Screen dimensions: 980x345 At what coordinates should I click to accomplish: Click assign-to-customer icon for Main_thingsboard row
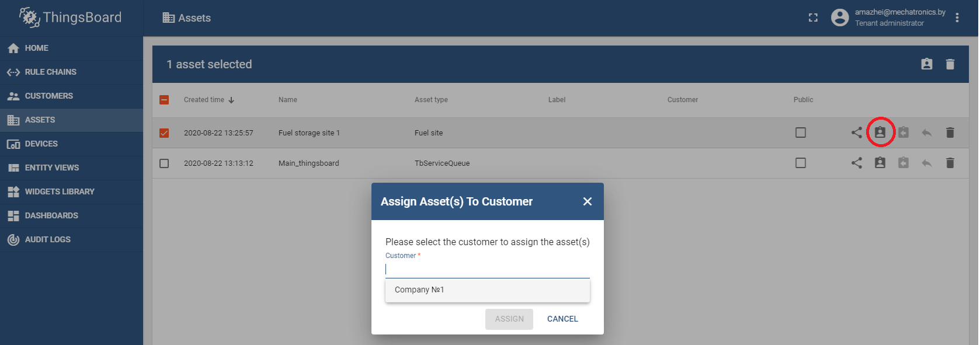pyautogui.click(x=880, y=163)
